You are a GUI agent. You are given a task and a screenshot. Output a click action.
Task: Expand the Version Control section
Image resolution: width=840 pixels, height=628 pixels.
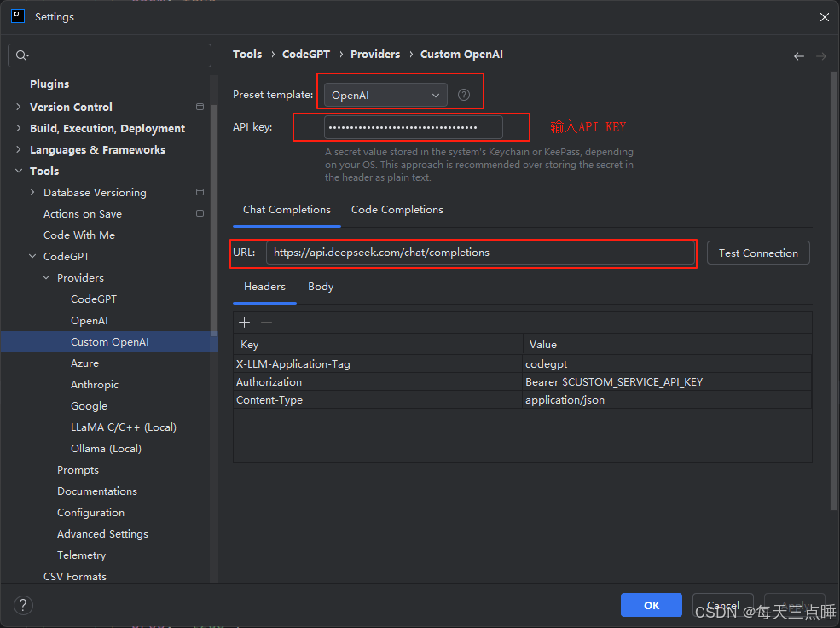click(19, 107)
